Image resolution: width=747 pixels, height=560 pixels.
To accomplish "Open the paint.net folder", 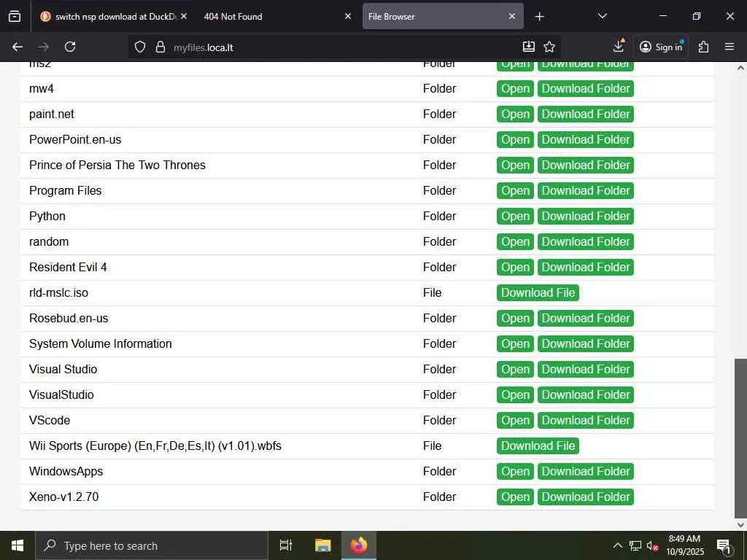I will [515, 114].
